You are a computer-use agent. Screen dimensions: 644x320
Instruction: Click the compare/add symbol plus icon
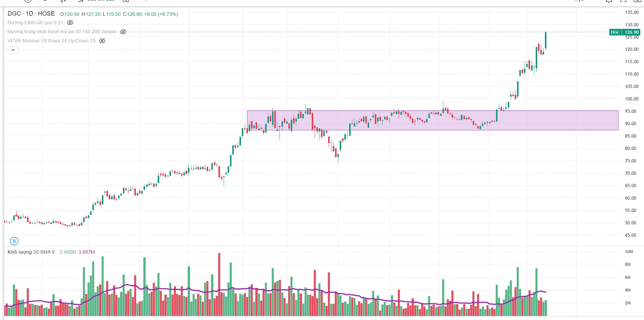point(28,1)
